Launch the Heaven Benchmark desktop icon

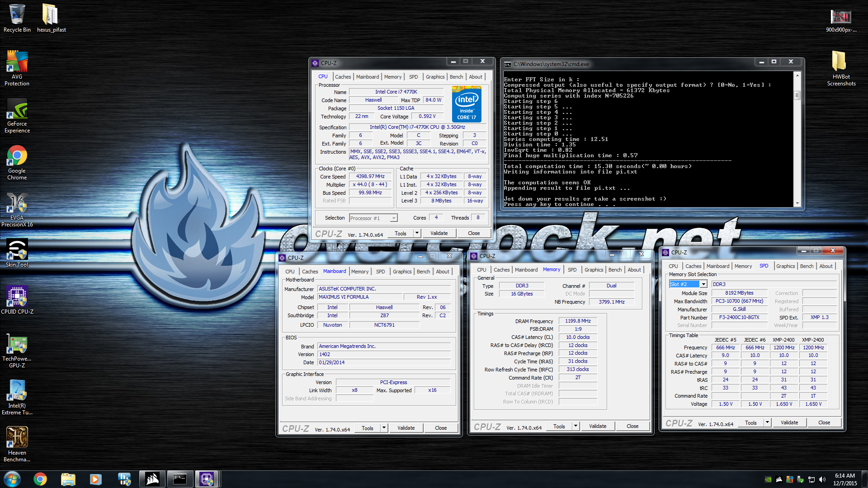(17, 445)
